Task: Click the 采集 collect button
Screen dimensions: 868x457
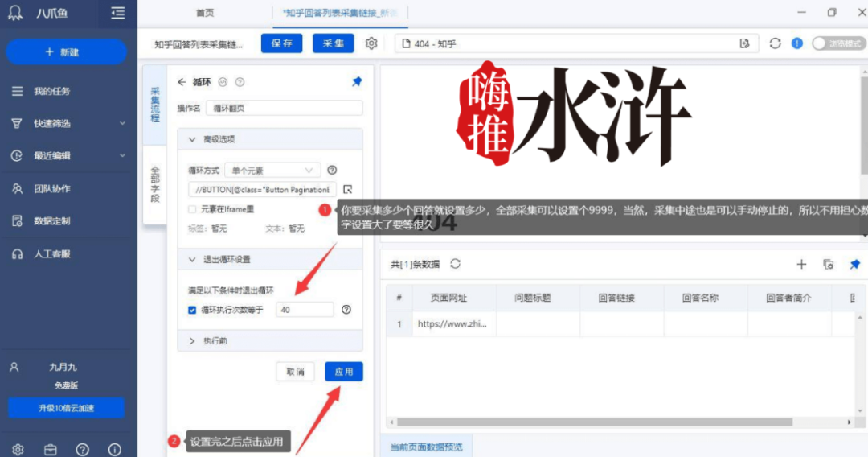Action: [334, 43]
